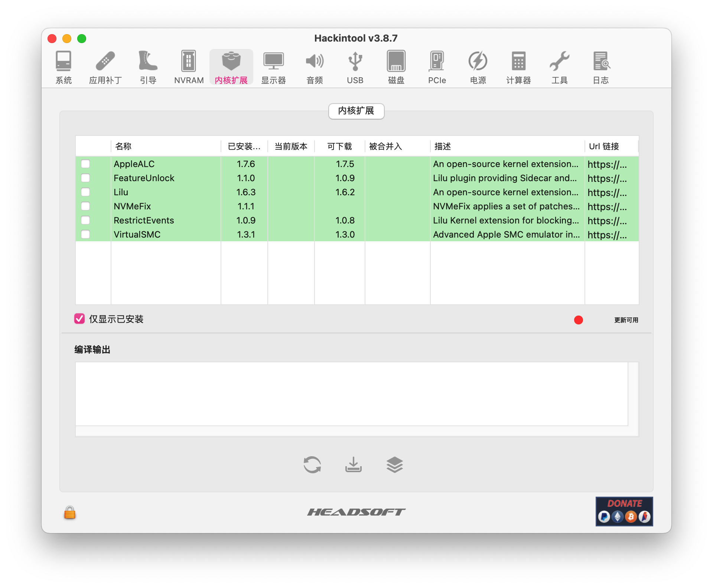Screen dimensions: 713x588
Task: Check the VirtualSMC row checkbox
Action: [85, 234]
